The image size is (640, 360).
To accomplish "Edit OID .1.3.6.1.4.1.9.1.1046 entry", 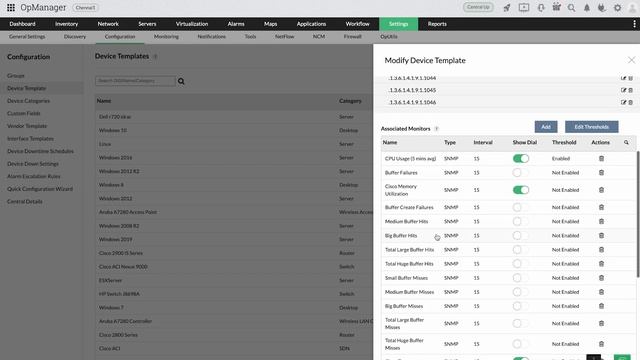I will coord(623,102).
